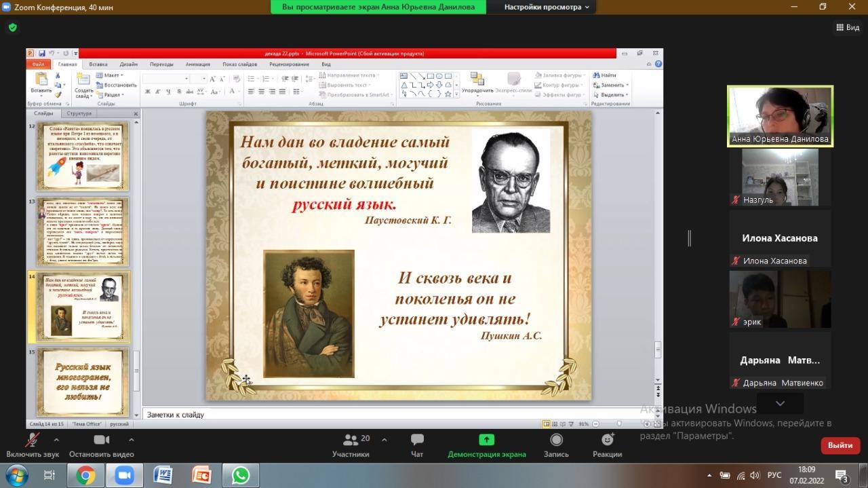Viewport: 868px width, 488px height.
Task: Switch to the Показ слайдов ribbon tab
Action: 239,64
